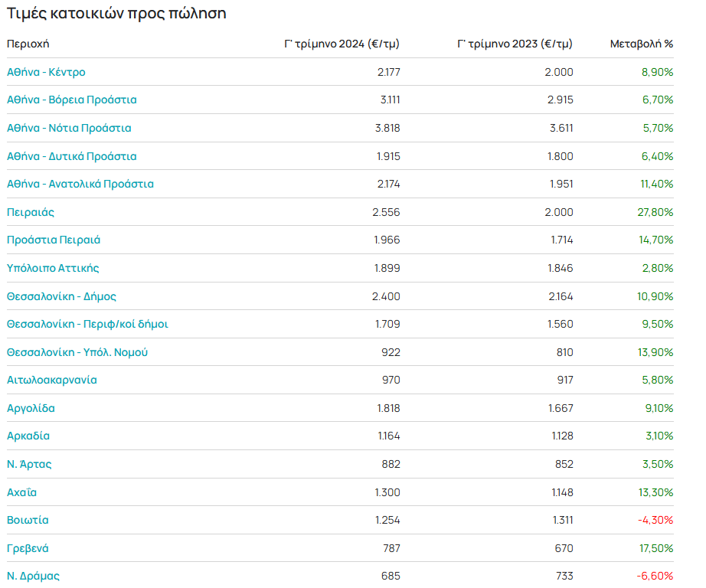
Task: Open the Προάστια Πειραιά link
Action: pyautogui.click(x=54, y=240)
